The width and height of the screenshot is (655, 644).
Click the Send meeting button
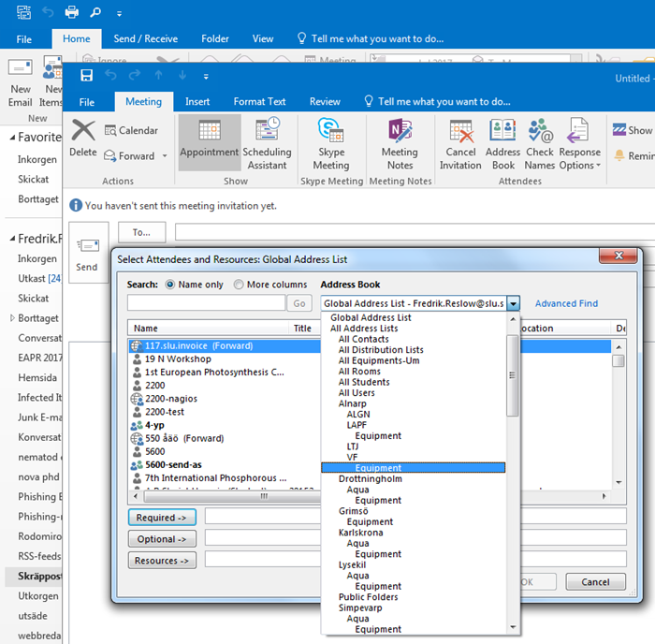87,254
